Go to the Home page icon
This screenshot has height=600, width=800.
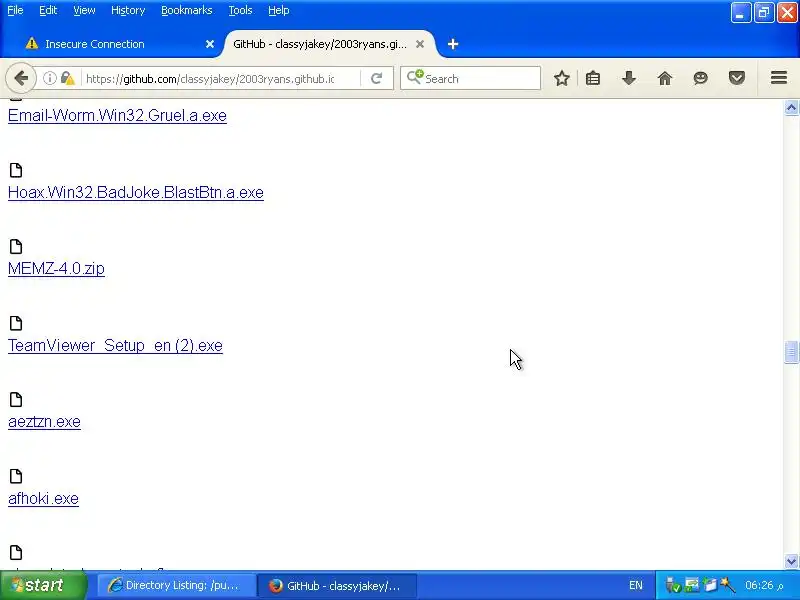click(665, 78)
